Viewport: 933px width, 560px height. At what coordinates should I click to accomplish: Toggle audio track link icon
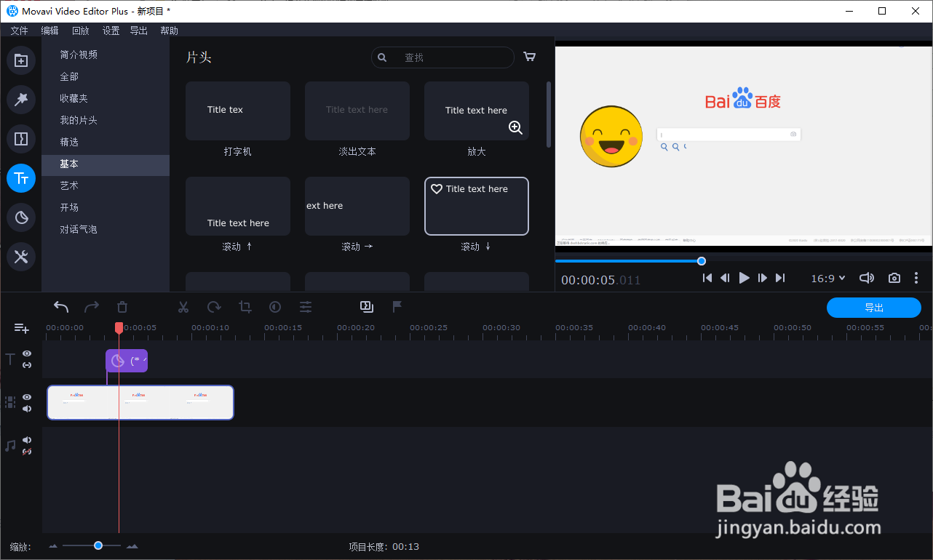coord(27,452)
